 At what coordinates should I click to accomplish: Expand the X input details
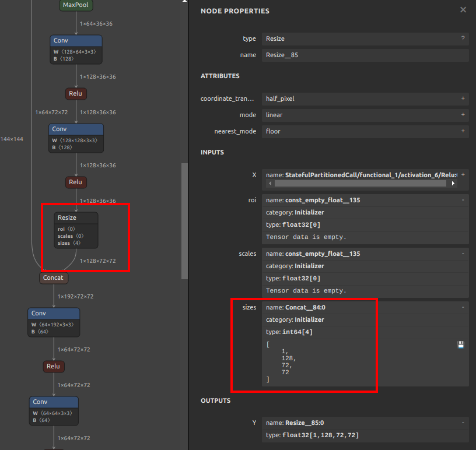click(463, 175)
